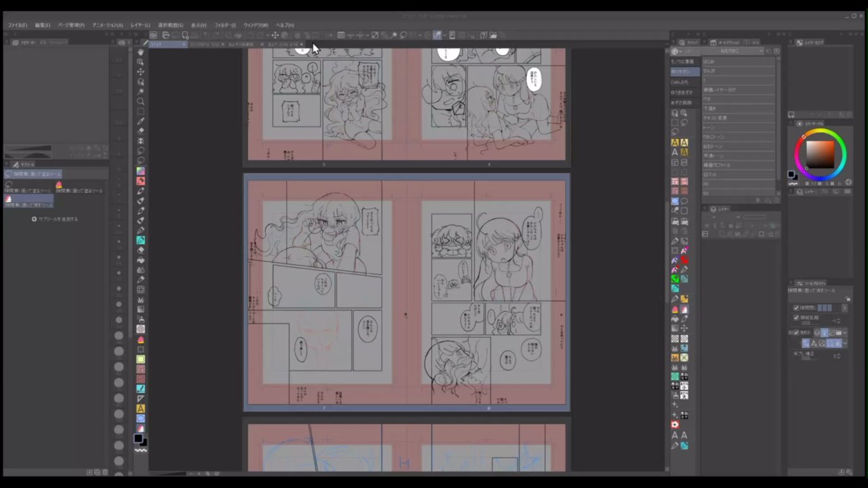Open the ウィンドウ(W) menu
868x488 pixels.
coord(256,25)
